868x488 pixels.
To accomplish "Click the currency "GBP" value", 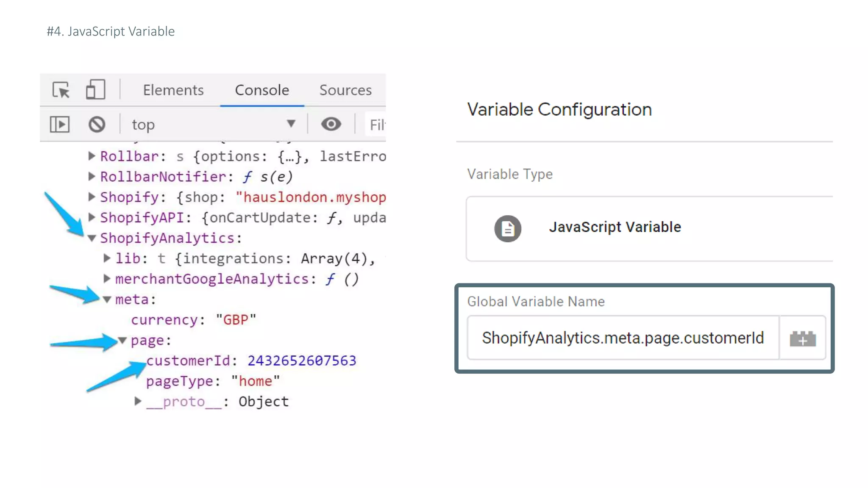I will tap(236, 319).
